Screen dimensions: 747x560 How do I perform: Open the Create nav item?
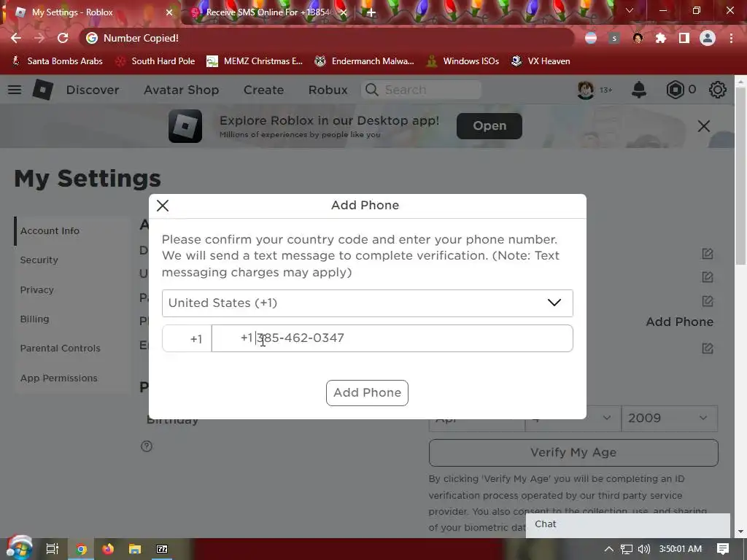[263, 90]
